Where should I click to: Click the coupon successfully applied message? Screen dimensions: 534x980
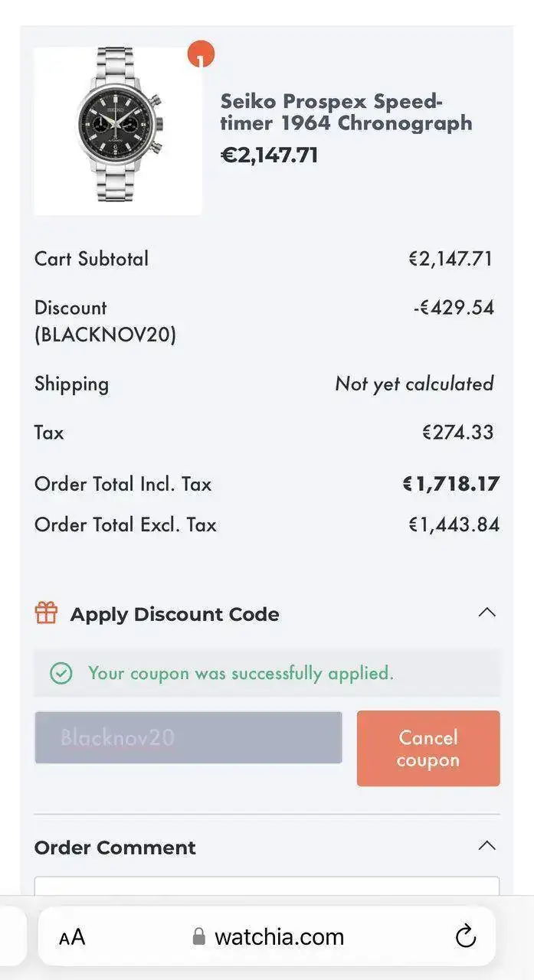pyautogui.click(x=241, y=673)
